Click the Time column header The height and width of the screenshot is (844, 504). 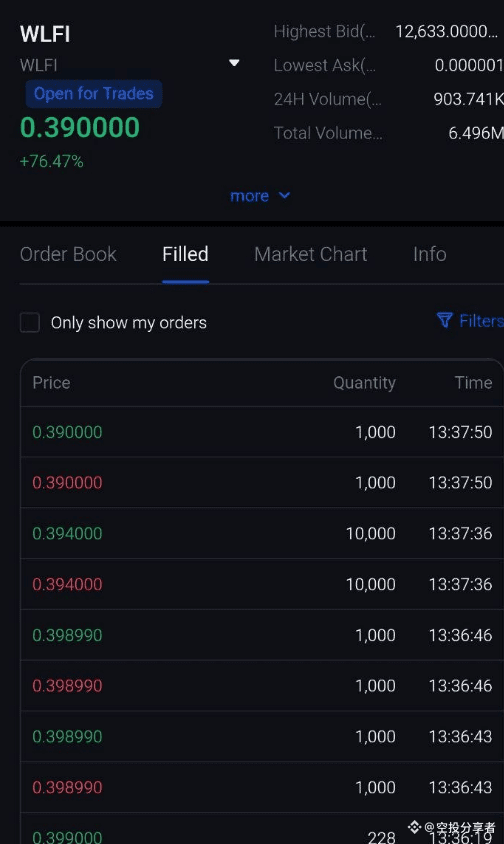tap(473, 383)
